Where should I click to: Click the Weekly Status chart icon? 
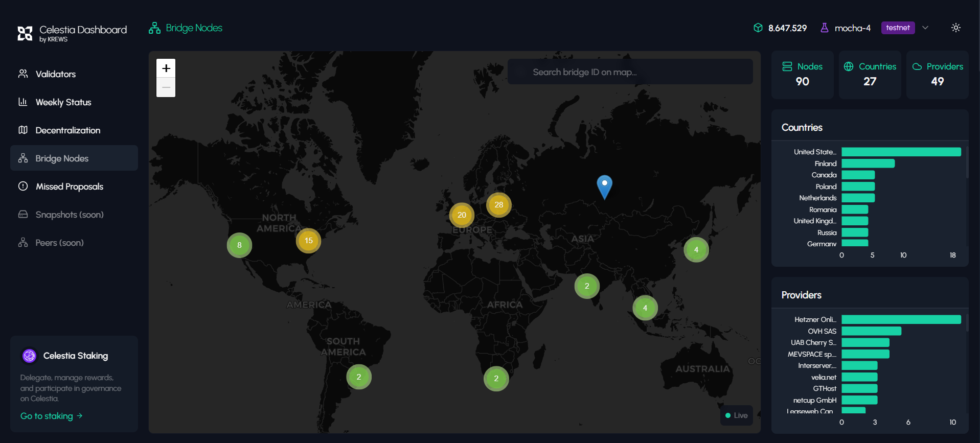pos(23,102)
